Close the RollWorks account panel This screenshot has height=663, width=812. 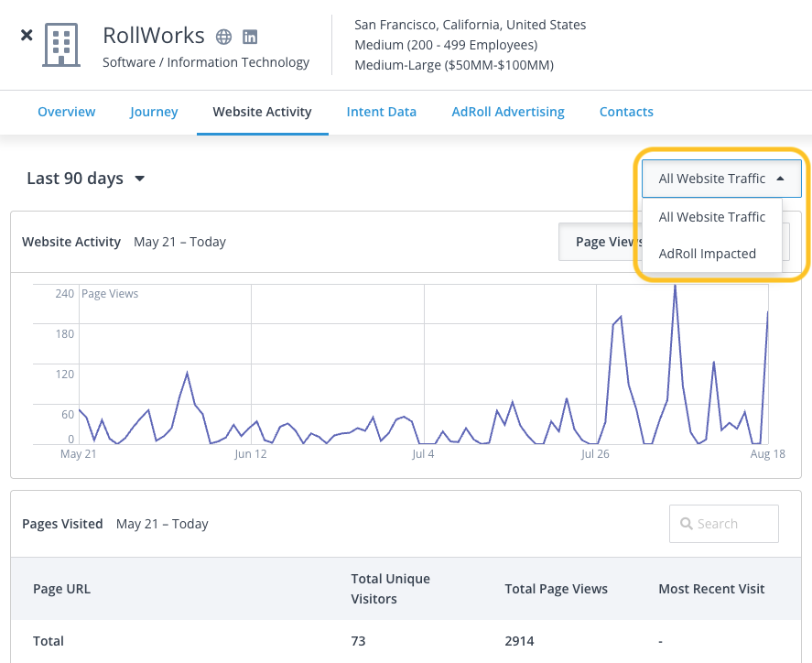27,35
